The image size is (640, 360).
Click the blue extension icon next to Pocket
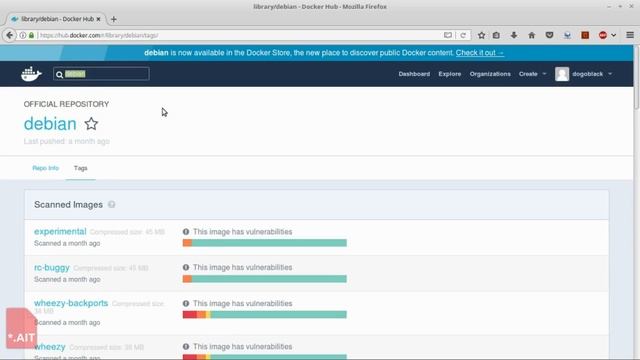point(567,35)
